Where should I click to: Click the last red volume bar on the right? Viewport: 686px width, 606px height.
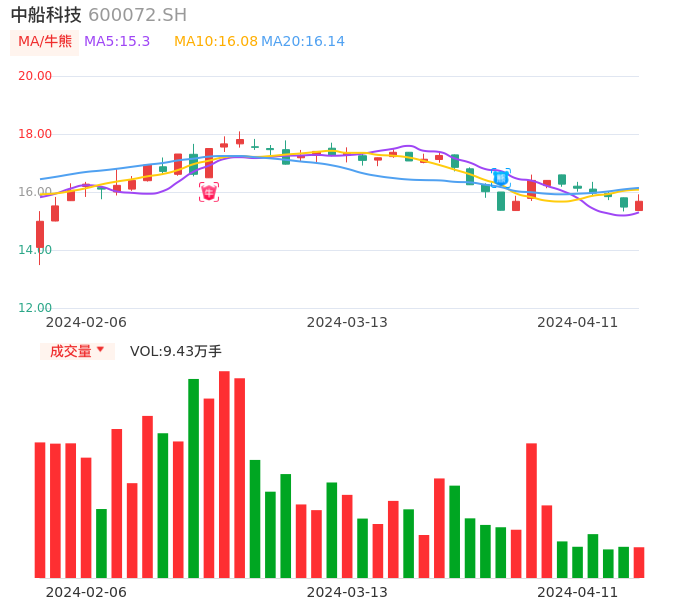pyautogui.click(x=639, y=563)
